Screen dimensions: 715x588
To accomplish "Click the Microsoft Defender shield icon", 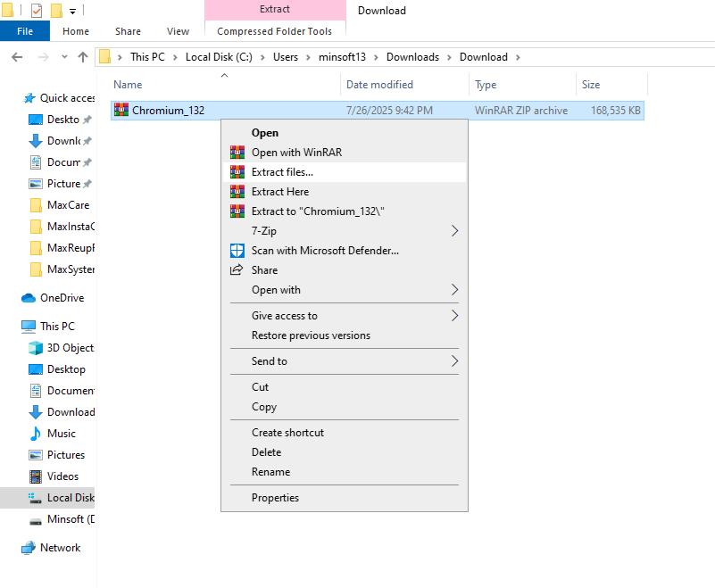I will pos(237,250).
